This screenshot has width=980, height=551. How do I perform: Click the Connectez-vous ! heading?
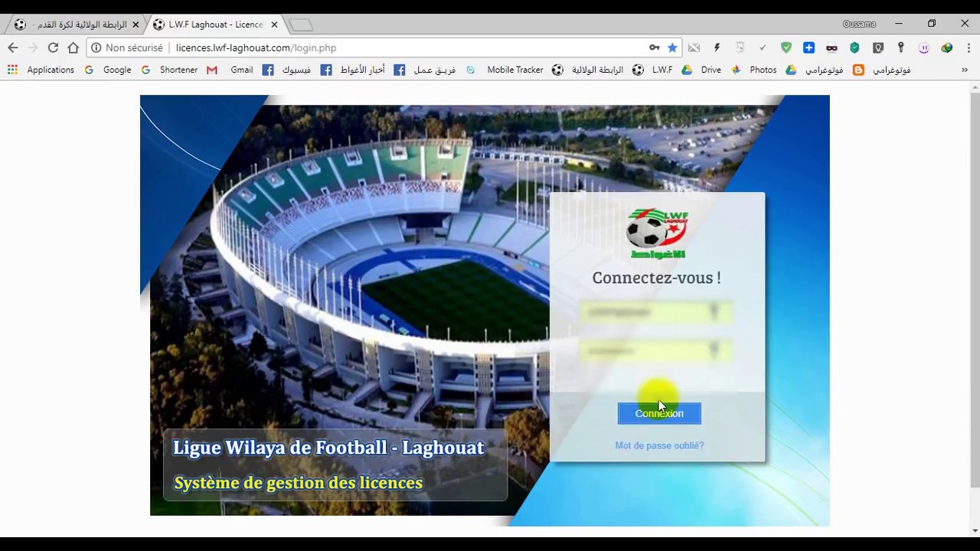(x=656, y=278)
